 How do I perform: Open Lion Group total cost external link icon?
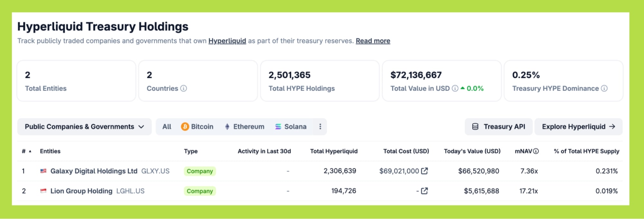(425, 191)
